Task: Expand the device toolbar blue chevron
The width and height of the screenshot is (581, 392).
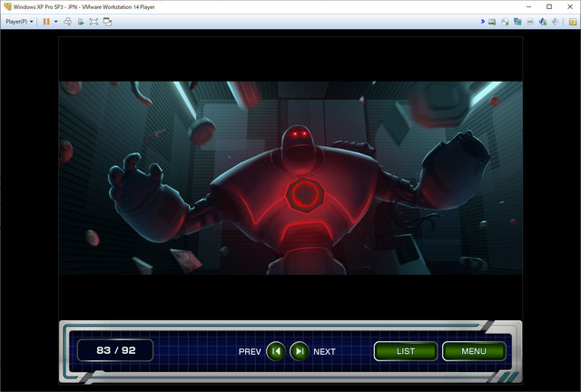Action: [x=482, y=22]
